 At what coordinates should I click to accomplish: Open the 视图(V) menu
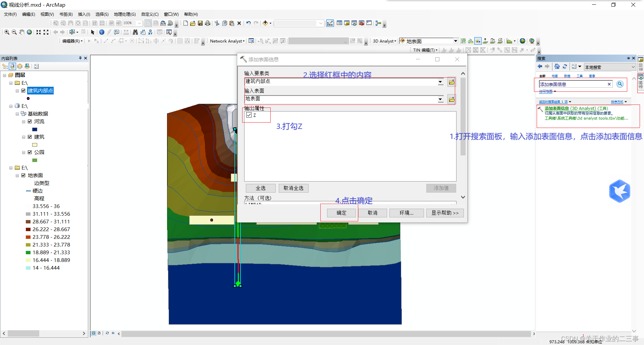click(x=47, y=14)
